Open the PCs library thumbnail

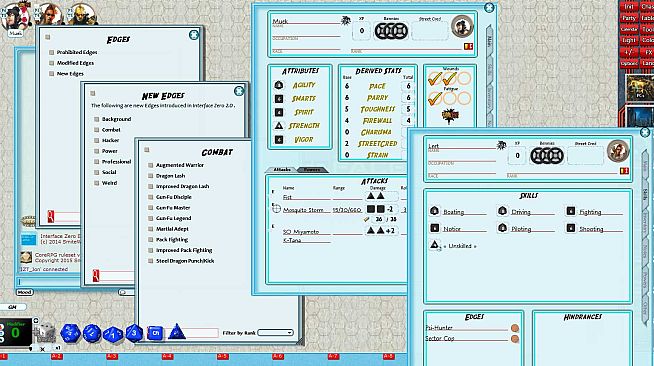(x=640, y=88)
